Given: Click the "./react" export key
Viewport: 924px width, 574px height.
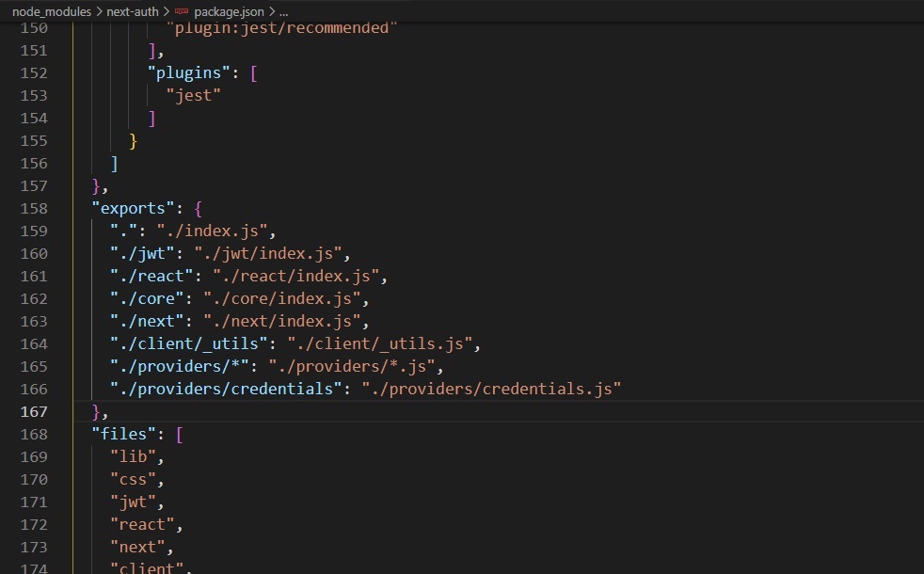Looking at the screenshot, I should pos(151,277).
